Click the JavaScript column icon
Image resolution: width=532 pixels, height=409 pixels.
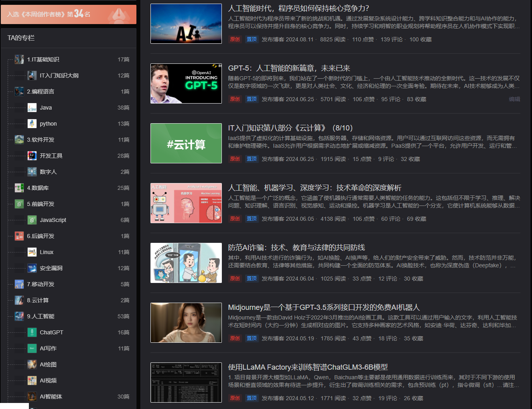point(32,220)
